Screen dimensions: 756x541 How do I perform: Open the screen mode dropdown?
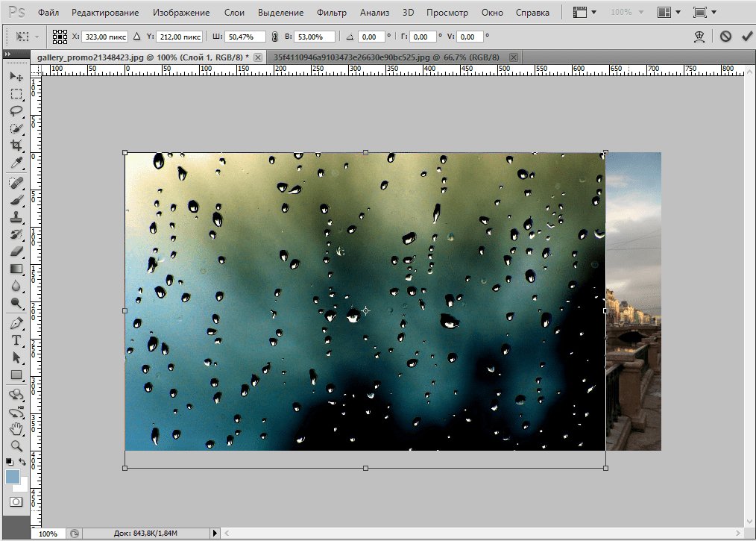click(704, 13)
